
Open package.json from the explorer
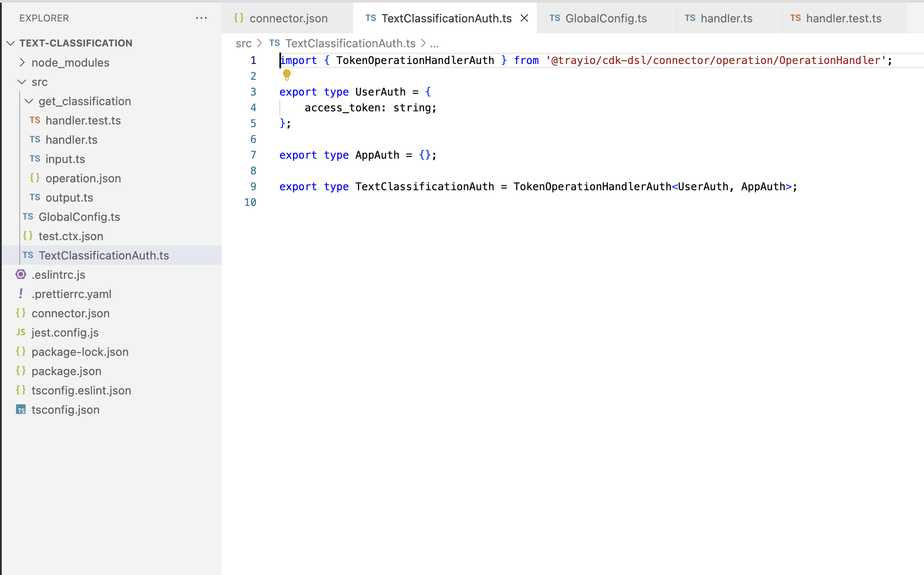coord(66,371)
